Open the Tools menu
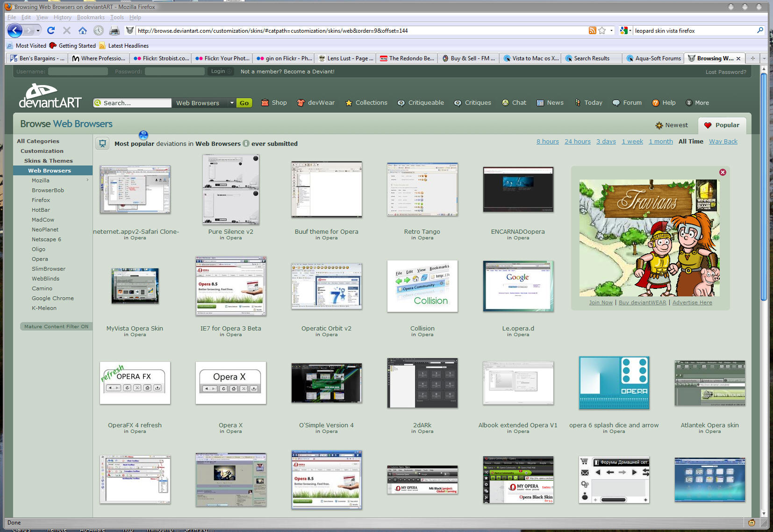Viewport: 773px width, 532px height. tap(117, 17)
